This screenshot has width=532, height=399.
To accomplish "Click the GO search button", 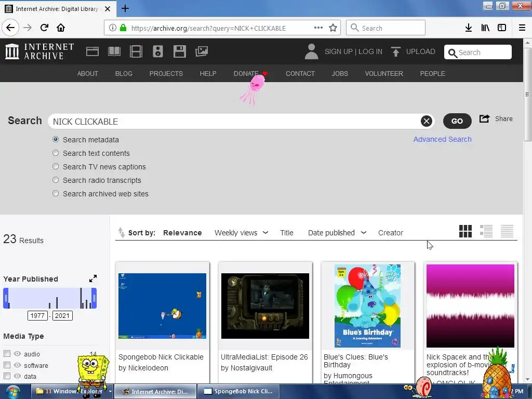I will pyautogui.click(x=457, y=121).
